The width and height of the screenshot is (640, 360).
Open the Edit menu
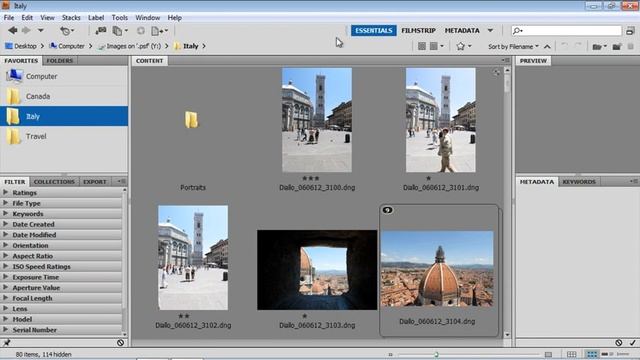click(x=27, y=18)
